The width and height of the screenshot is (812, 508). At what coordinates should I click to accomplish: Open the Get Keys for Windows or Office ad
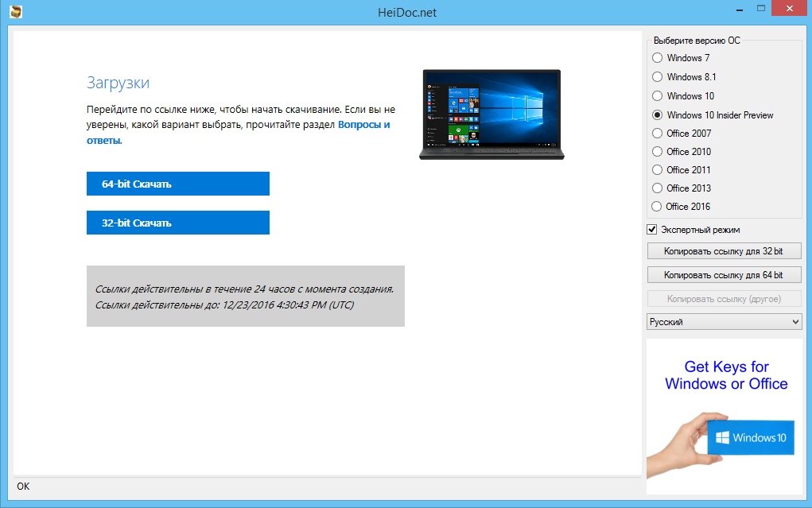point(725,417)
